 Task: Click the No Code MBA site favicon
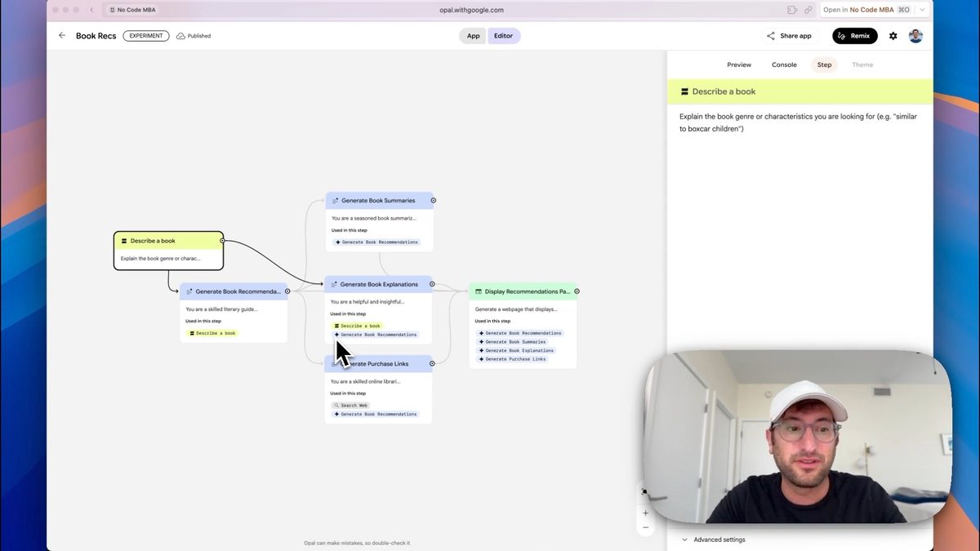[112, 10]
